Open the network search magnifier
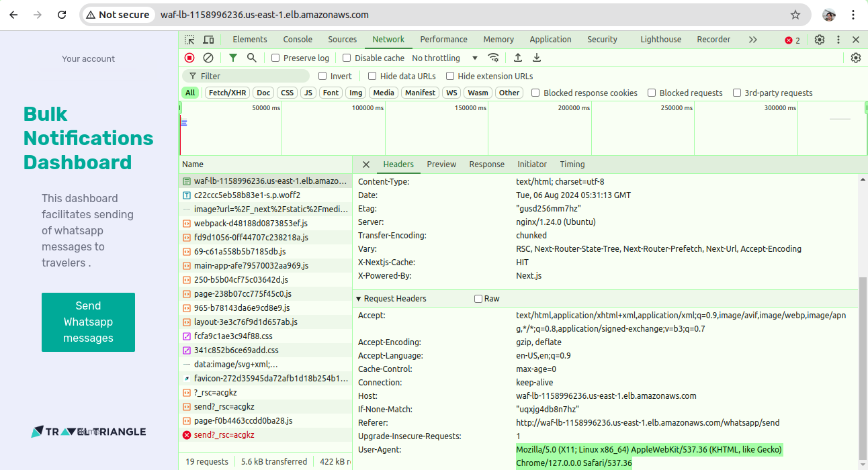This screenshot has width=868, height=470. pos(251,58)
